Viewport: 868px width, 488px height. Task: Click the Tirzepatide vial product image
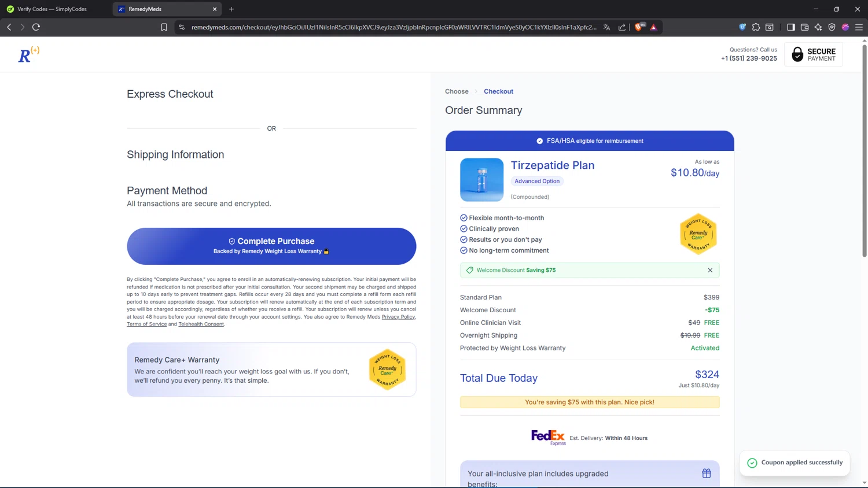pyautogui.click(x=481, y=180)
